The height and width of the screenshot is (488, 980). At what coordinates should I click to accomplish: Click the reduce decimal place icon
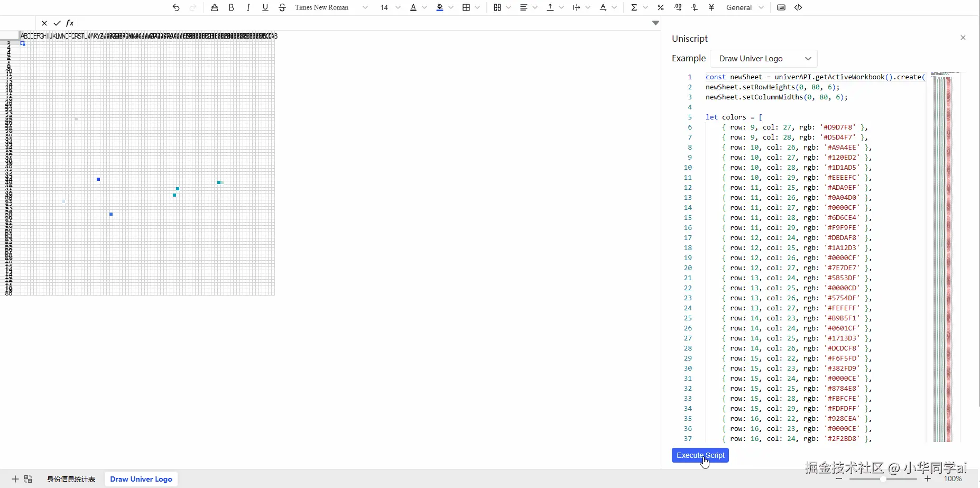point(695,7)
